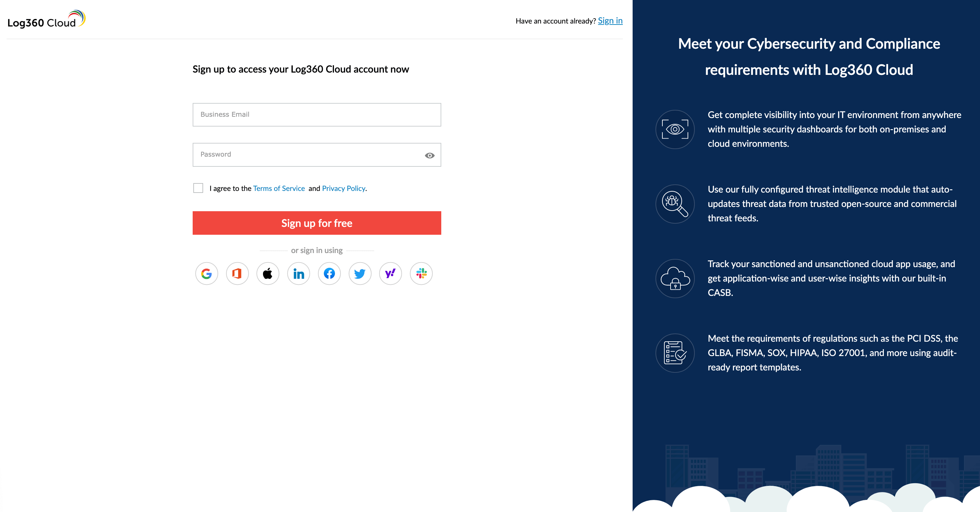The width and height of the screenshot is (980, 512).
Task: Open the Sign in link
Action: (610, 21)
